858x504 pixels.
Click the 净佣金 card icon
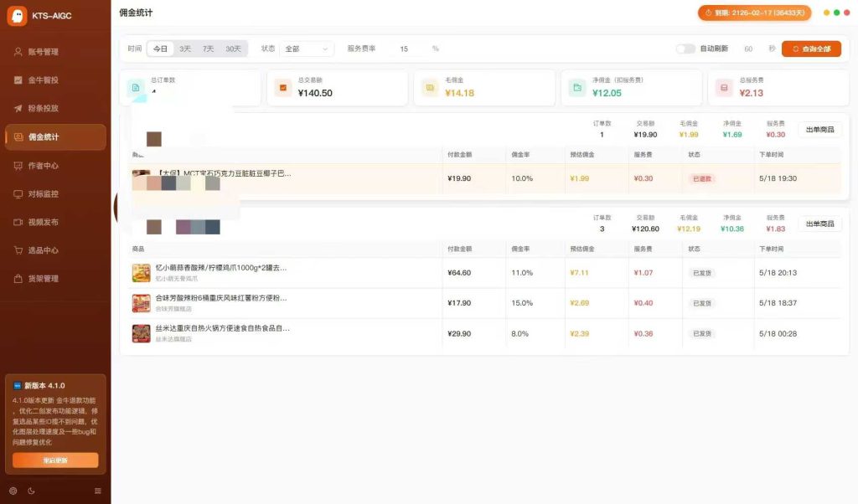(x=577, y=87)
